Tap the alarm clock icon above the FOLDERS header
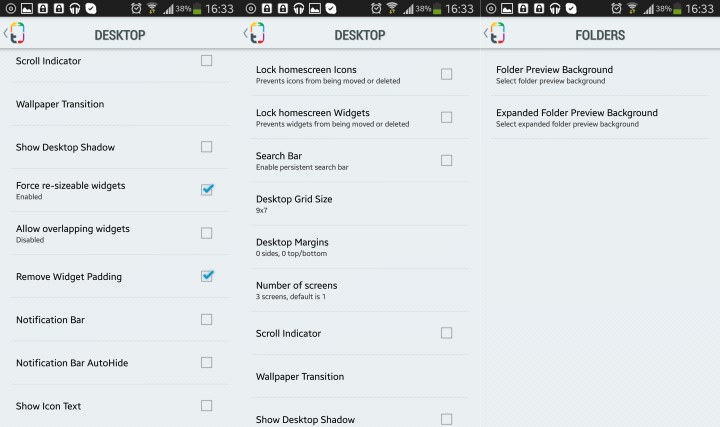720x427 pixels. (x=614, y=8)
